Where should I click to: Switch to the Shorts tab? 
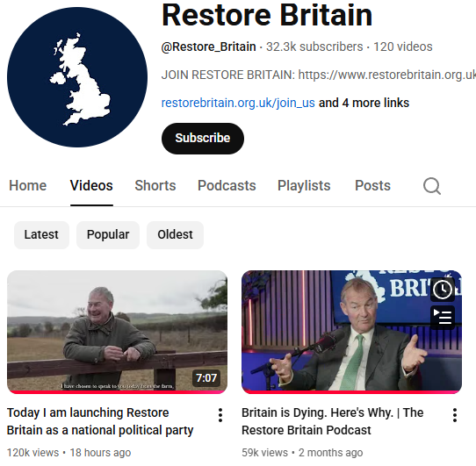(x=155, y=186)
